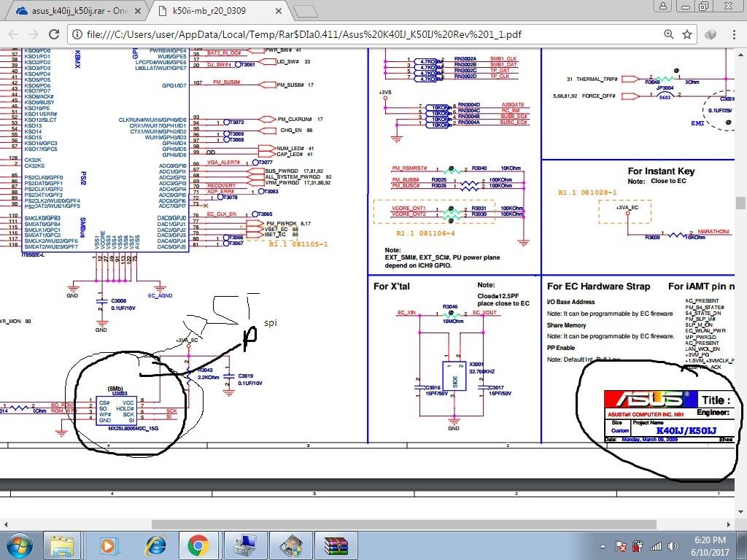
Task: Bookmark this page with the star icon
Action: click(x=687, y=34)
